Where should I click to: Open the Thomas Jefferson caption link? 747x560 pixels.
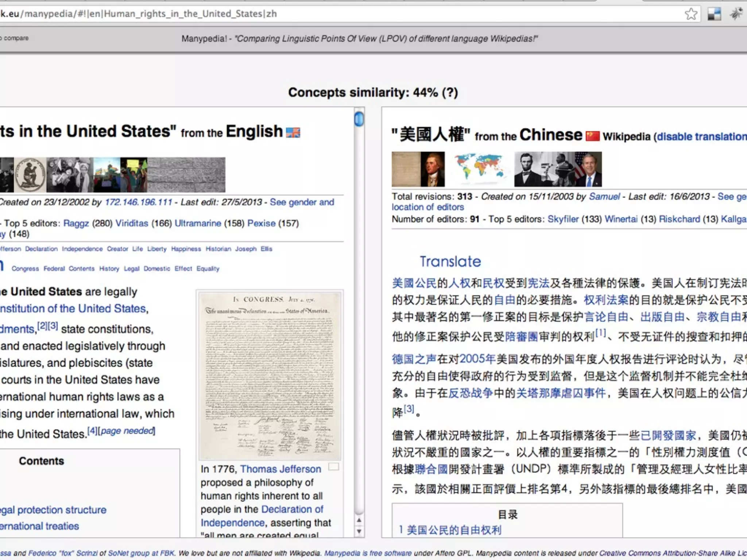pos(280,469)
